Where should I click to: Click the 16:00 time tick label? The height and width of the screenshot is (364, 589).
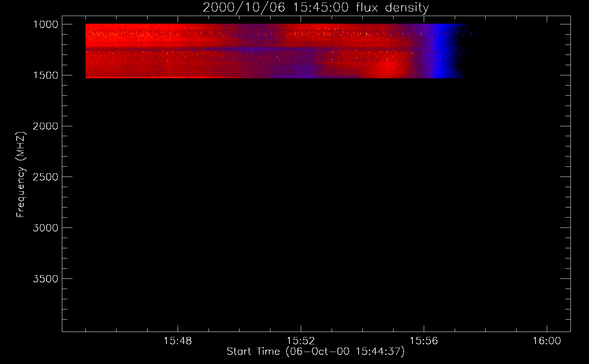547,341
